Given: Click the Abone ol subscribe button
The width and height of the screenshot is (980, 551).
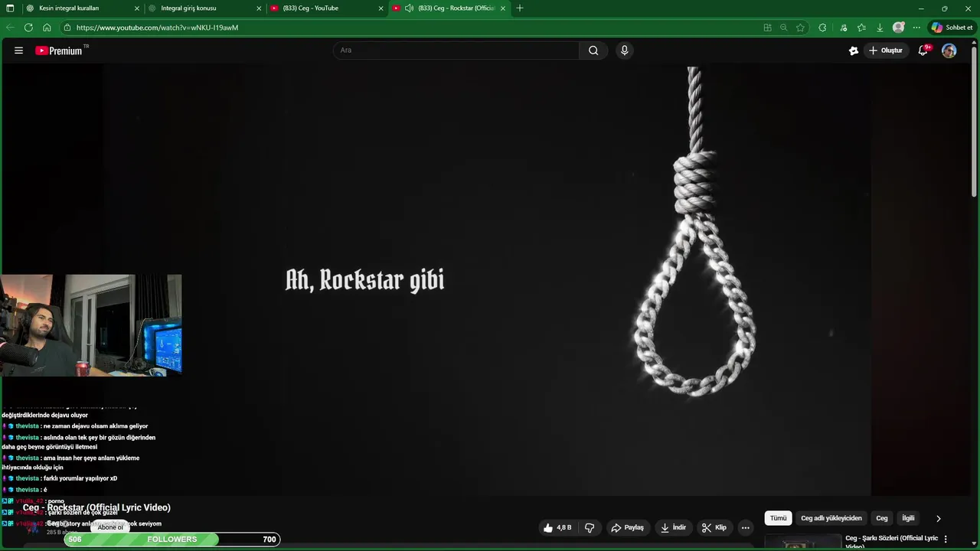Looking at the screenshot, I should click(x=110, y=527).
